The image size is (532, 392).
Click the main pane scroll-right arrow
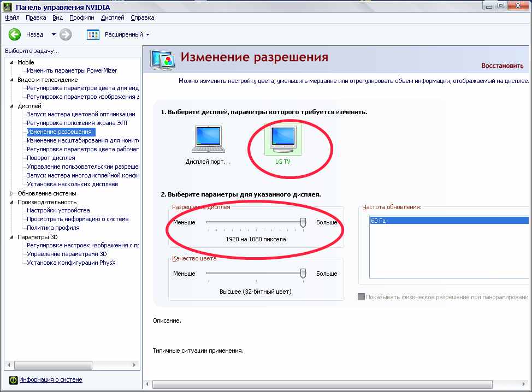[x=524, y=384]
